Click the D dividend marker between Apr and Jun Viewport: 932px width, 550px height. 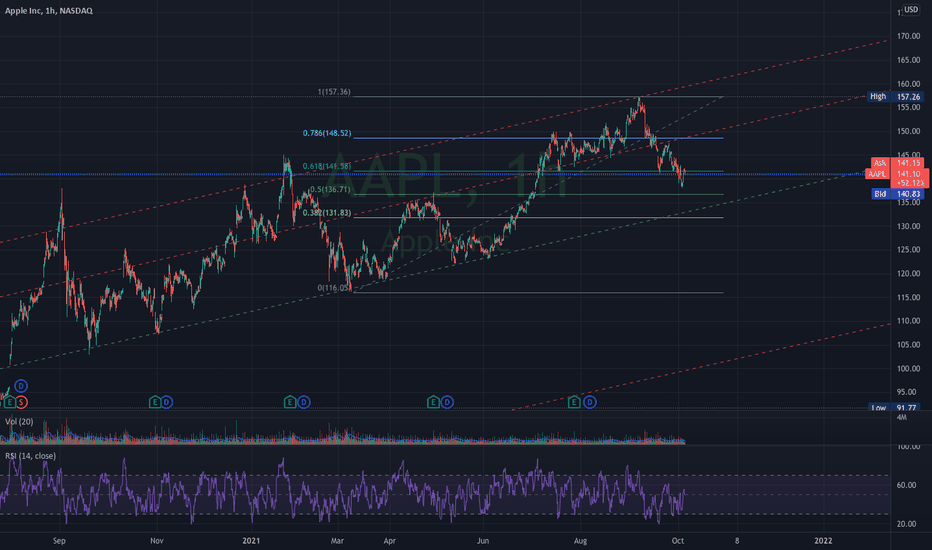pyautogui.click(x=447, y=403)
